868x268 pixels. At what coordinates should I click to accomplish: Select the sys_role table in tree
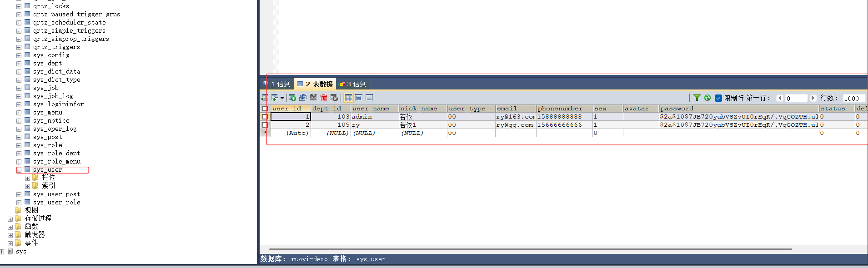coord(47,145)
